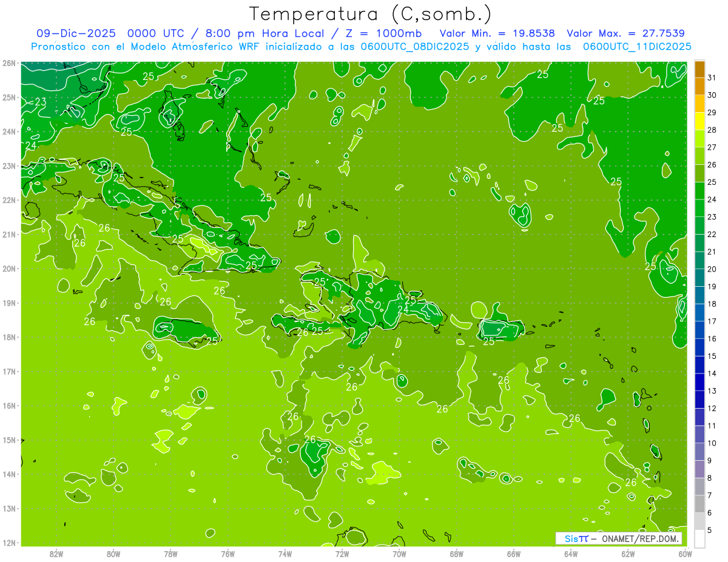Select the Z = 1000mb level label
This screenshot has height=562, width=728.
click(384, 33)
